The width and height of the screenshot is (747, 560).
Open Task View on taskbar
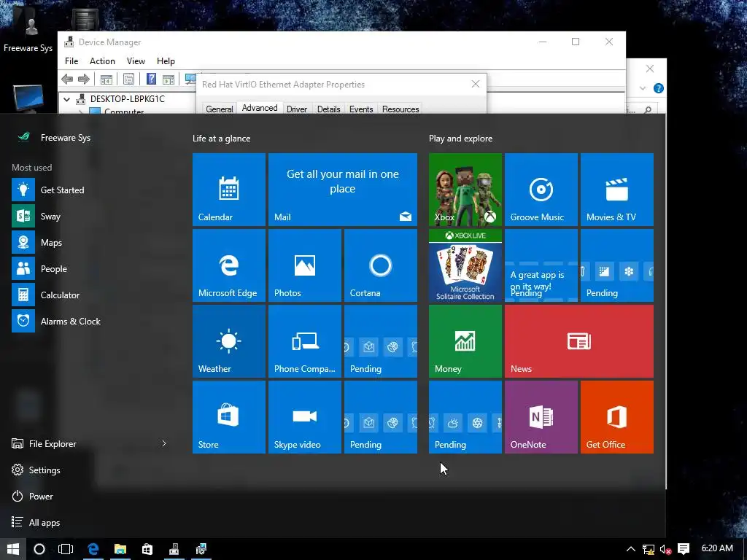[x=66, y=549]
